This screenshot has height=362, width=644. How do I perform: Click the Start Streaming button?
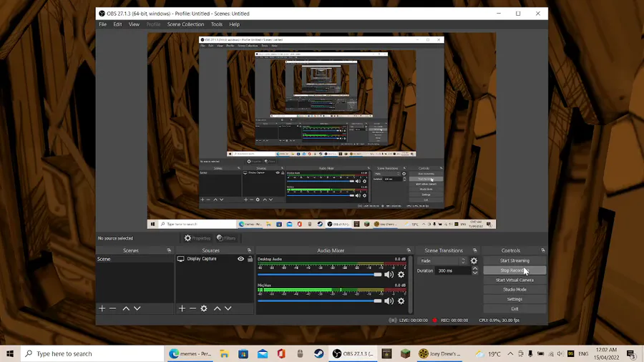coord(514,260)
